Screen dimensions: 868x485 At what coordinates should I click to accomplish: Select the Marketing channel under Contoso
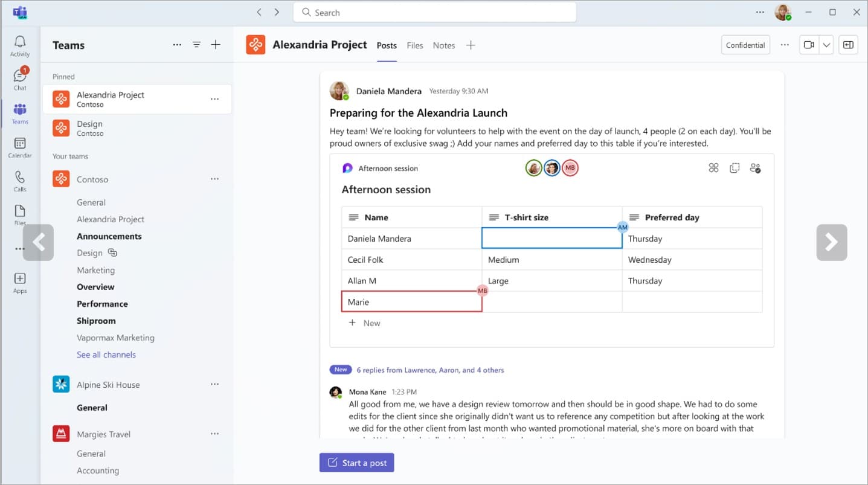pyautogui.click(x=95, y=270)
